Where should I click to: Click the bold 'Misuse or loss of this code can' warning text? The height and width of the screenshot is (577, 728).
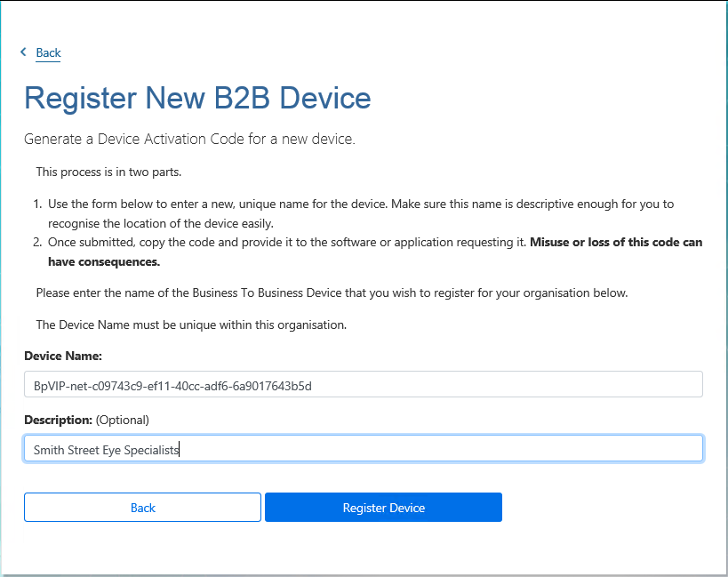pos(616,243)
